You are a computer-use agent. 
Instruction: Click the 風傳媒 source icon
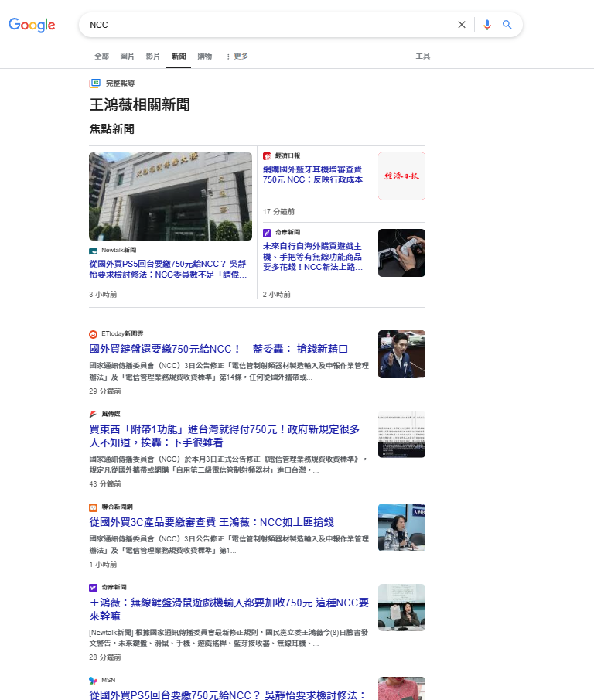point(94,415)
